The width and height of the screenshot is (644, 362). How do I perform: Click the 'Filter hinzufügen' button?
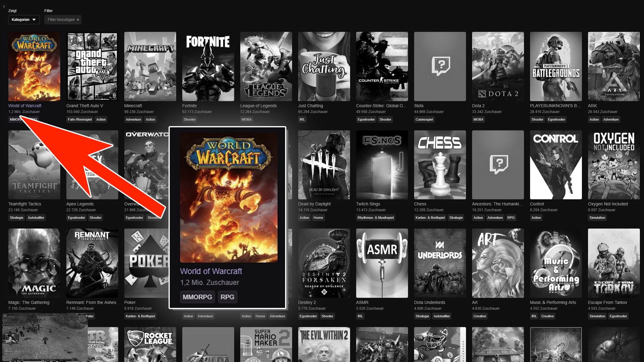63,19
